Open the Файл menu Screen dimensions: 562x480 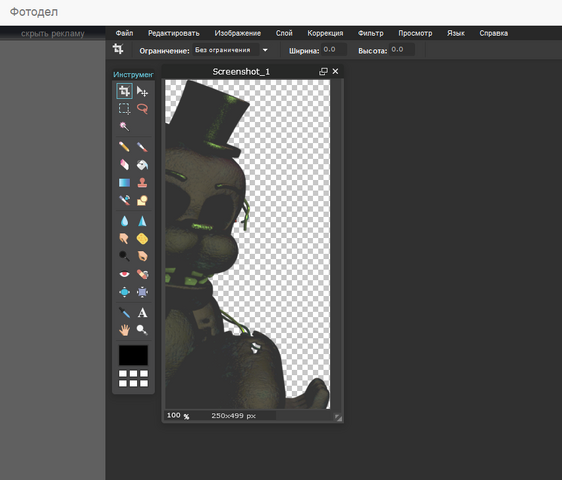pos(124,33)
